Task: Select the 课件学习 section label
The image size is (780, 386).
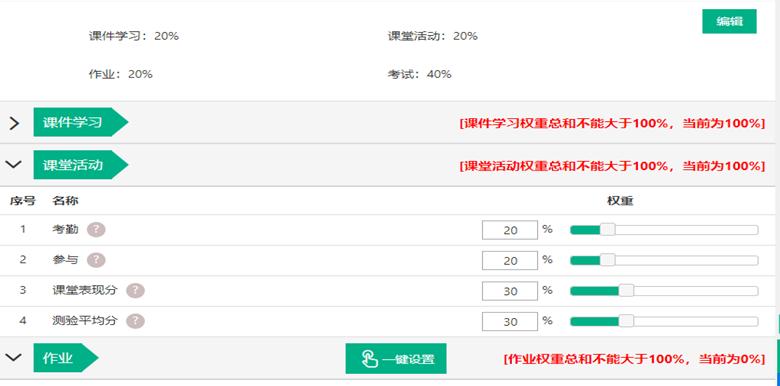Action: [x=81, y=122]
